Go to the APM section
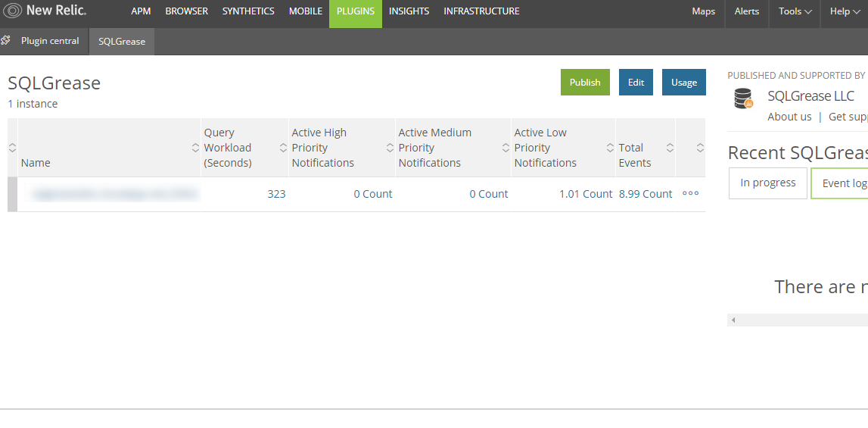Screen dimensions: 868x428 (x=141, y=11)
